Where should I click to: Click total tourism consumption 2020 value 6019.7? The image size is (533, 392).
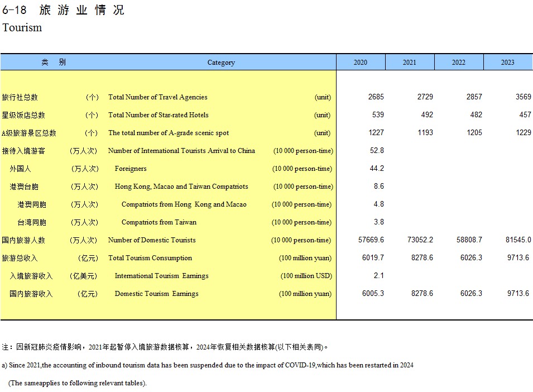[x=373, y=257]
